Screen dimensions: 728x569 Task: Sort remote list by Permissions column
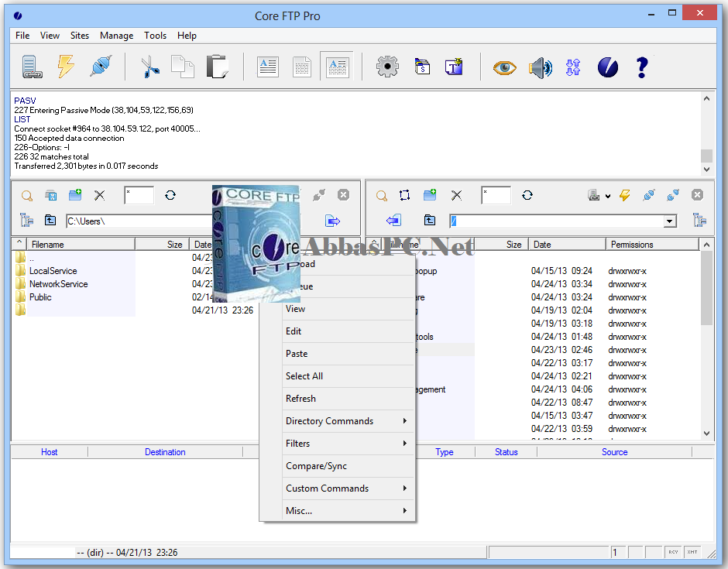tap(652, 245)
